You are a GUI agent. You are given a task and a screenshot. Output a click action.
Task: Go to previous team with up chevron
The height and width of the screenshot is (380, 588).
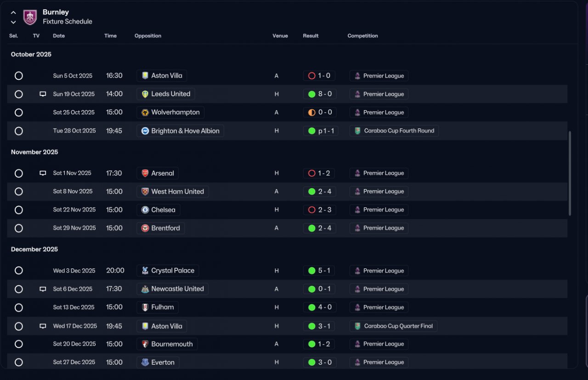click(x=13, y=13)
